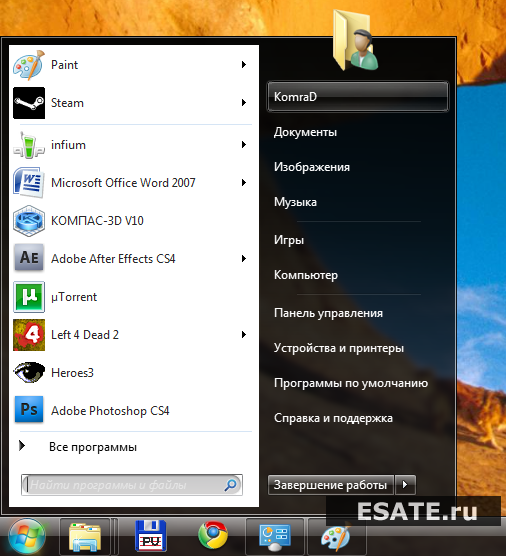Expand the Steam jump list arrow
This screenshot has height=556, width=506.
pyautogui.click(x=244, y=102)
